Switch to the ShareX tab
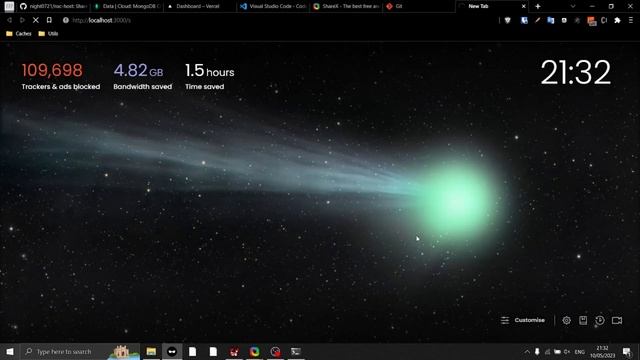The image size is (640, 360). 346,6
